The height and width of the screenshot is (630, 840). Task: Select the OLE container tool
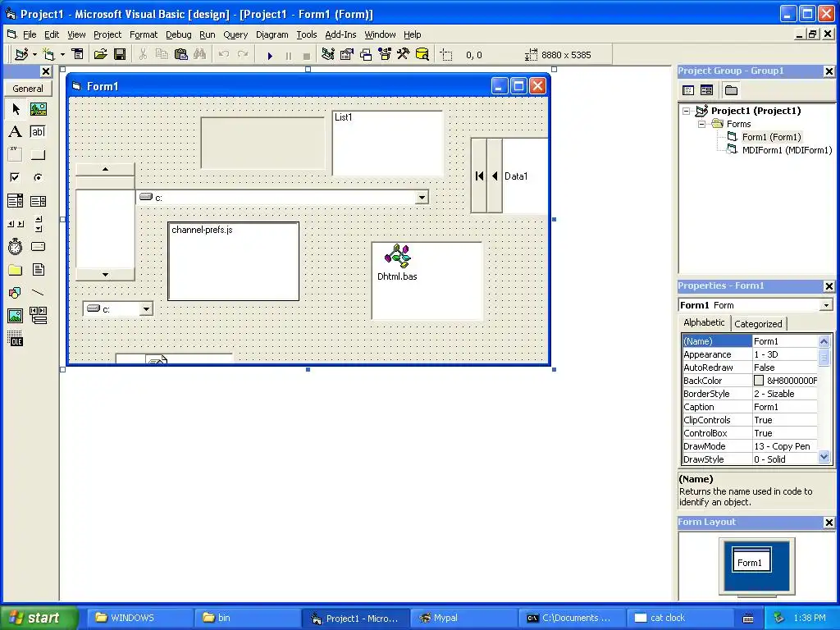click(x=16, y=339)
